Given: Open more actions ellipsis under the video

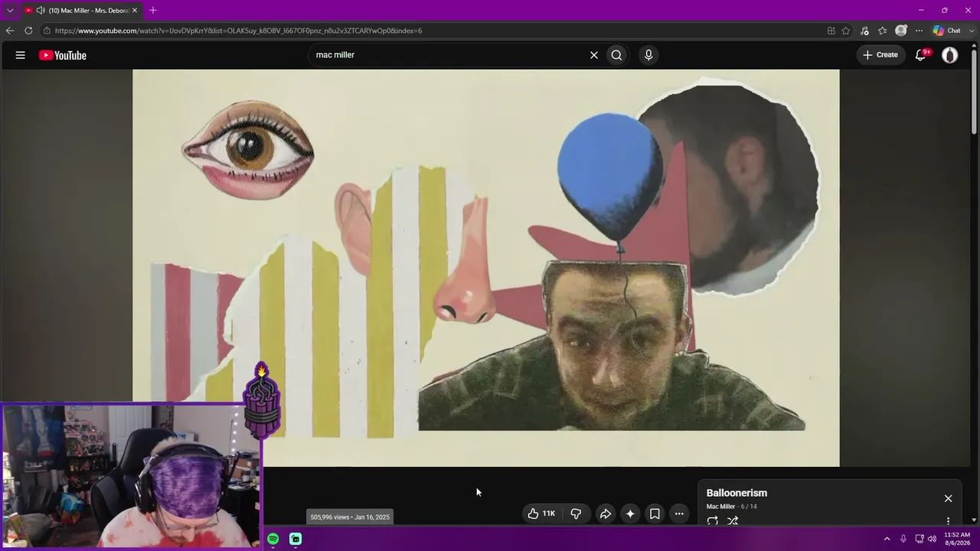Looking at the screenshot, I should click(679, 514).
